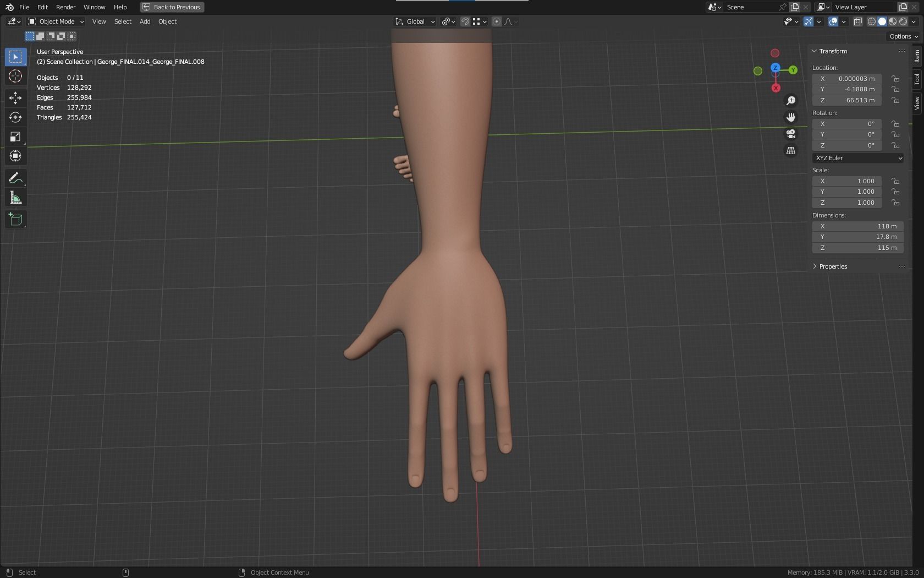Select solid viewport shading
The width and height of the screenshot is (924, 578).
coord(882,21)
